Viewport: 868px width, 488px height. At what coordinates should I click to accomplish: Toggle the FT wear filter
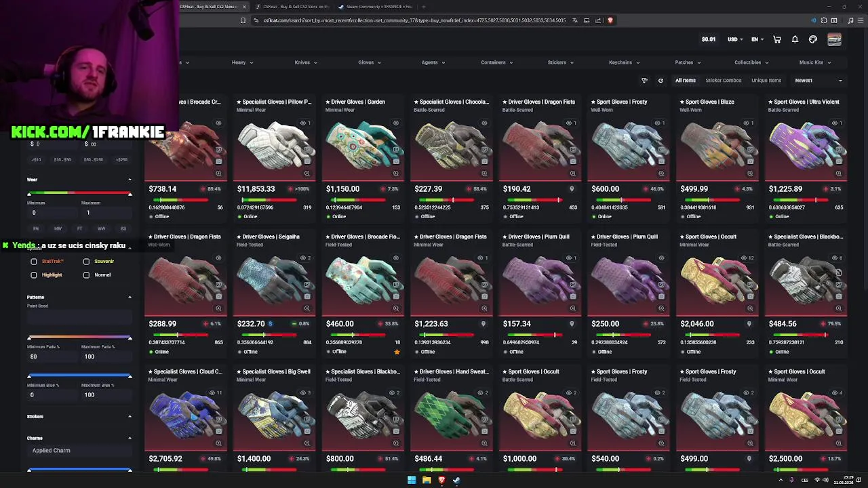pos(79,228)
